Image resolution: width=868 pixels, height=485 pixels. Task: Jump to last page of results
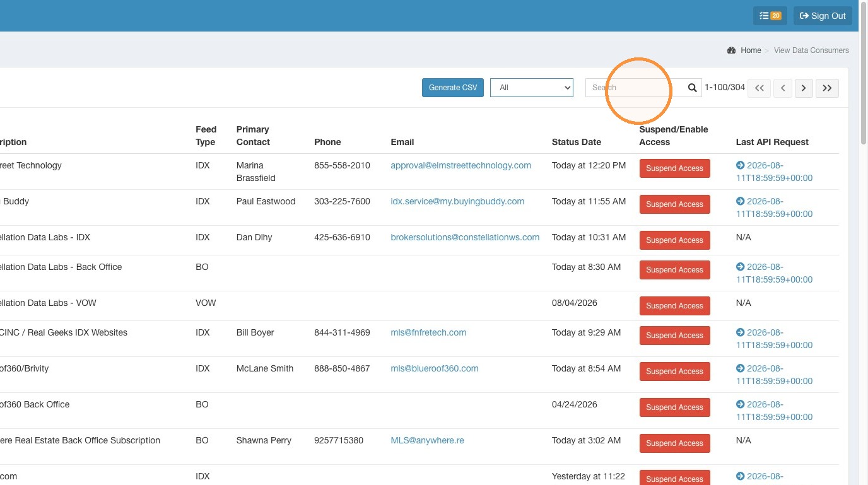(827, 88)
